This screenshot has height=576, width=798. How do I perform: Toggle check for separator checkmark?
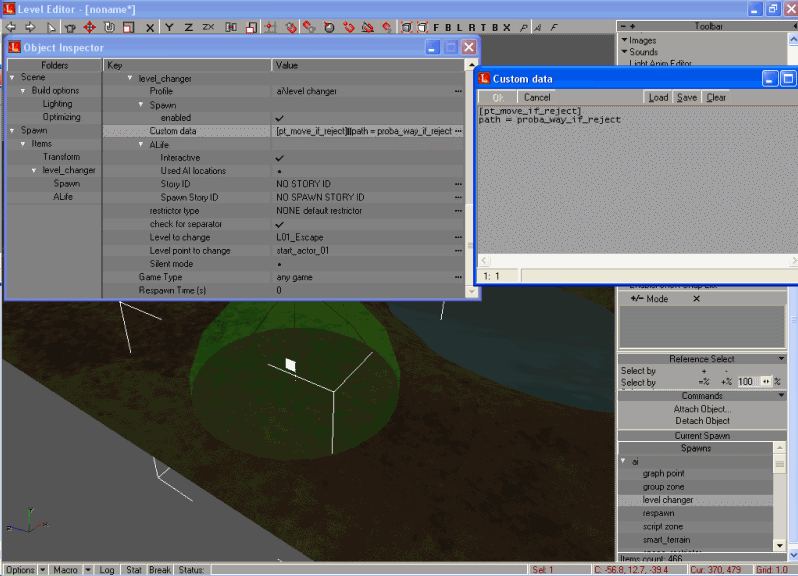pos(279,224)
